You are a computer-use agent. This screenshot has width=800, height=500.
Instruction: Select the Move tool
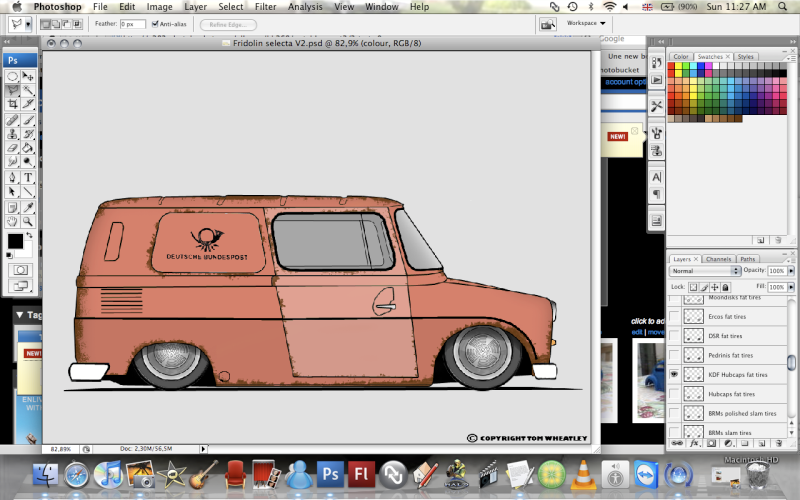28,77
